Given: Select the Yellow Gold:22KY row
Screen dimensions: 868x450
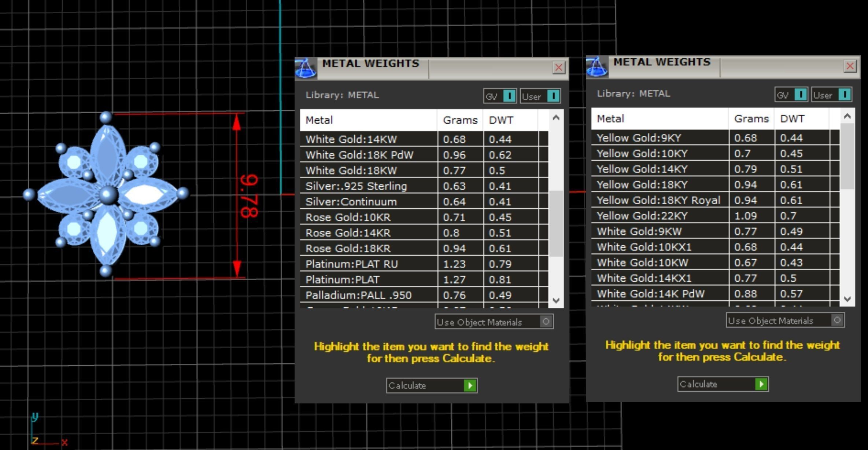Looking at the screenshot, I should [642, 216].
